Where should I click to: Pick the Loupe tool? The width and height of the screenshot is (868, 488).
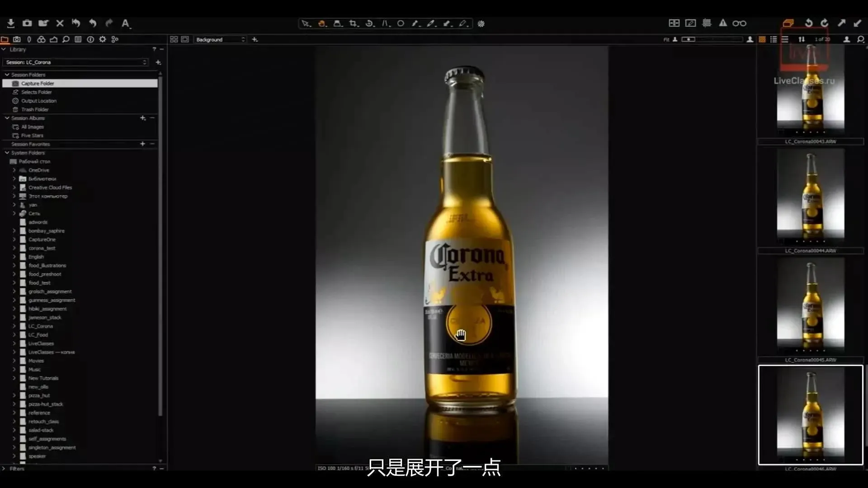pos(338,23)
